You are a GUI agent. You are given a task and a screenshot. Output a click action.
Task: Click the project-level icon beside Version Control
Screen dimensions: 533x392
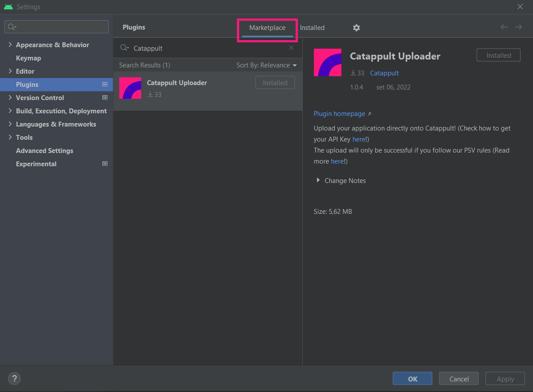click(x=105, y=97)
